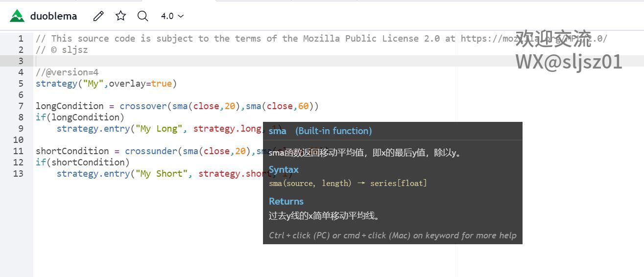Image resolution: width=644 pixels, height=277 pixels.
Task: Click line number 7 in the gutter
Action: tap(21, 106)
